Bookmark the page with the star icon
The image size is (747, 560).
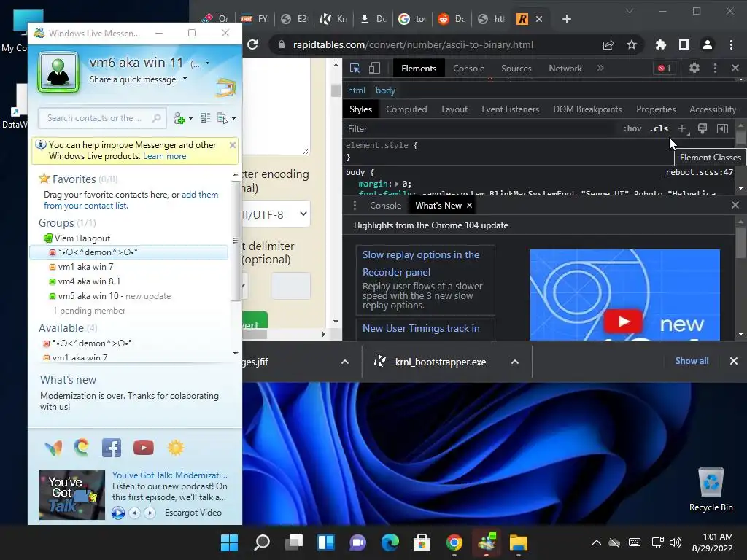point(632,44)
